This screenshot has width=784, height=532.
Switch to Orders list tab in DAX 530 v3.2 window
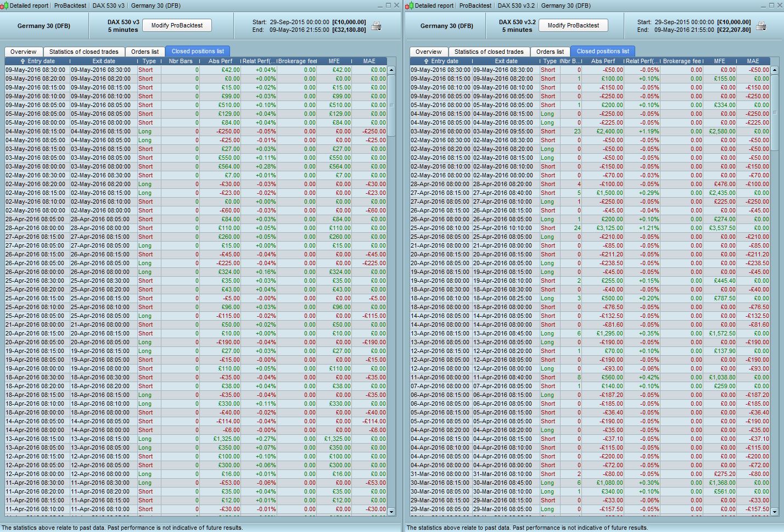pyautogui.click(x=550, y=52)
